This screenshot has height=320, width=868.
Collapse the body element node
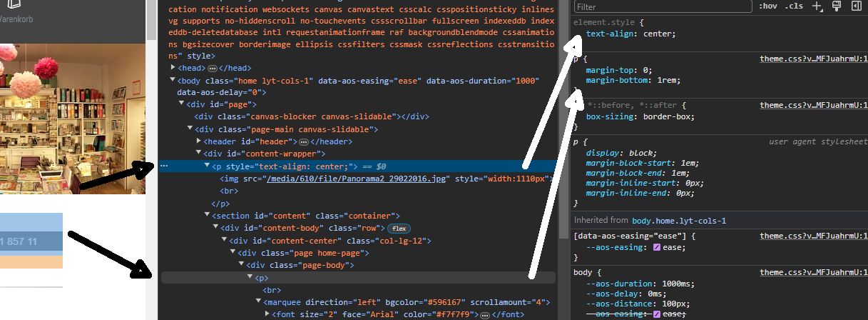click(x=173, y=80)
